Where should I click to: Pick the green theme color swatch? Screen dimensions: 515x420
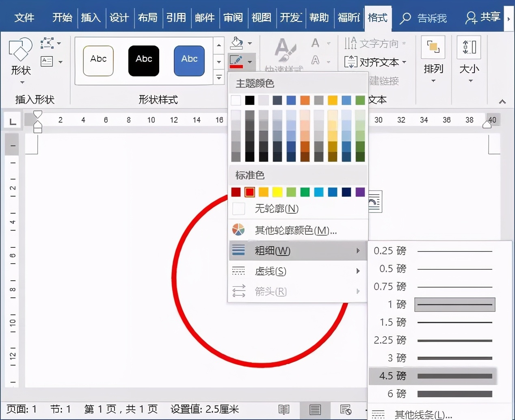coord(360,100)
